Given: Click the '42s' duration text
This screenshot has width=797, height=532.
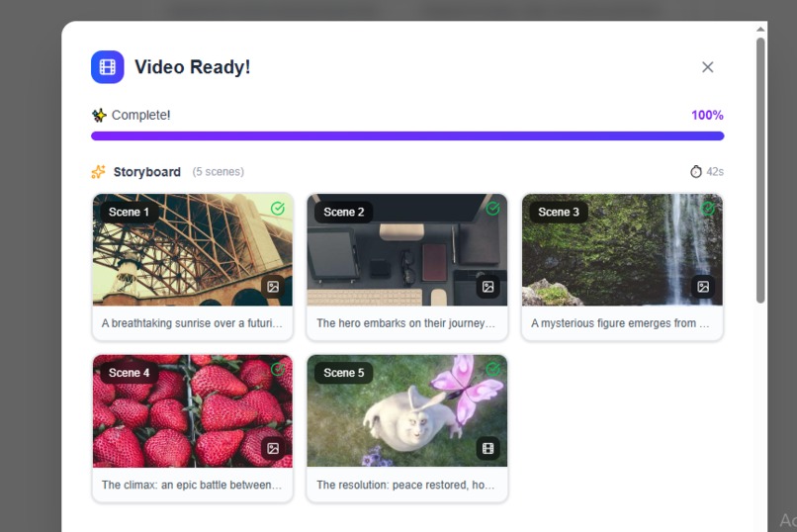Looking at the screenshot, I should point(715,172).
